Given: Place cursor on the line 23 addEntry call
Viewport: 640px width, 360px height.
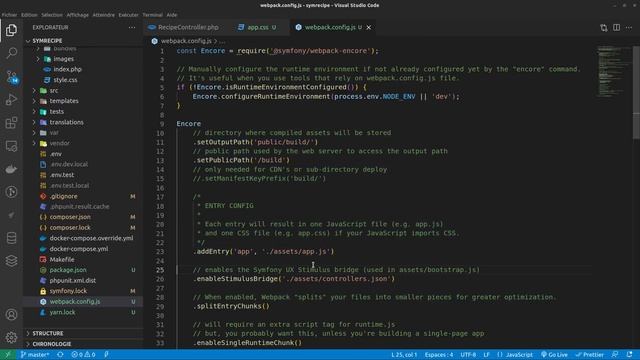Looking at the screenshot, I should (x=264, y=251).
